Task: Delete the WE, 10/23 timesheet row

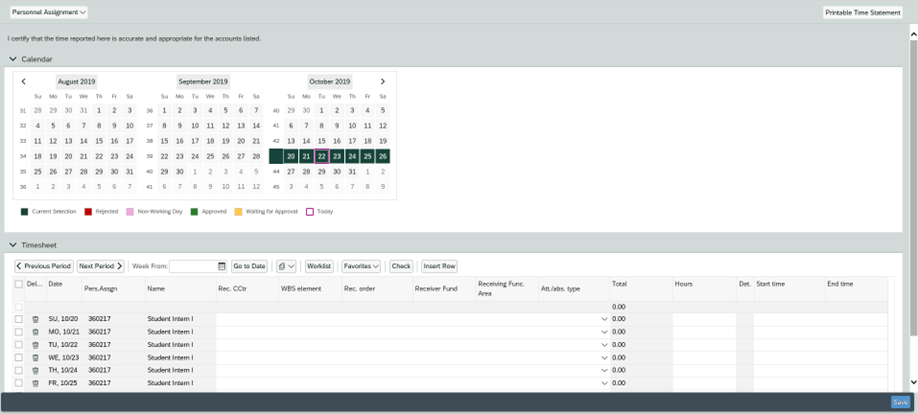Action: pyautogui.click(x=36, y=357)
